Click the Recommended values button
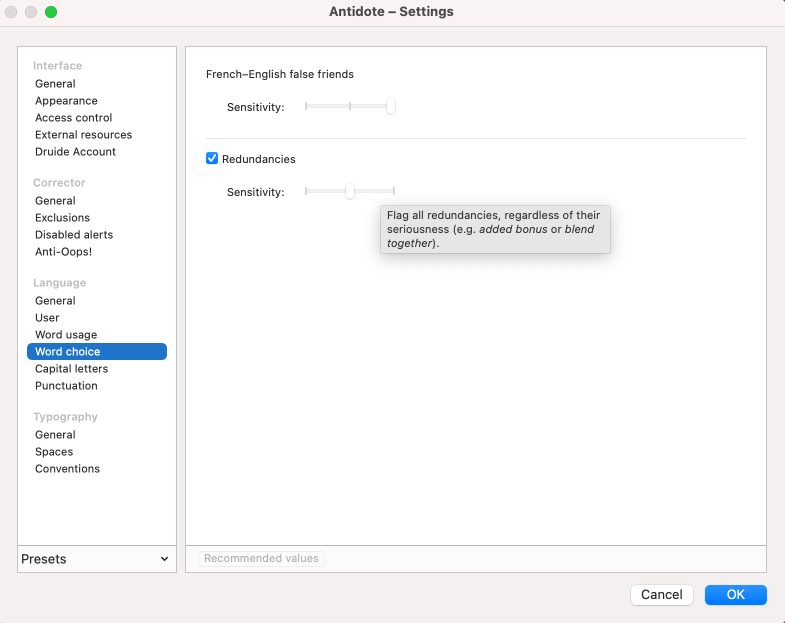The height and width of the screenshot is (623, 785). tap(261, 558)
